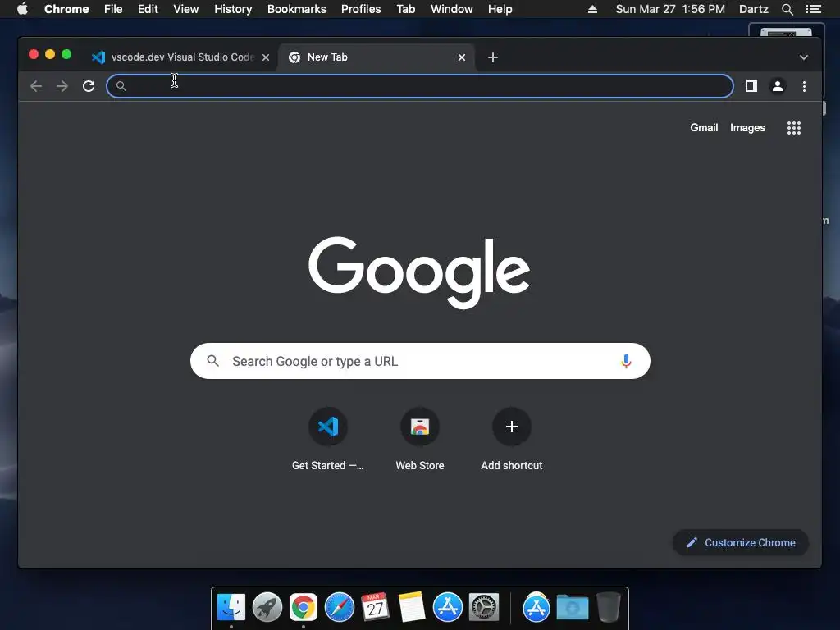Screen dimensions: 840x630
Task: Open the Tab menu
Action: click(405, 9)
